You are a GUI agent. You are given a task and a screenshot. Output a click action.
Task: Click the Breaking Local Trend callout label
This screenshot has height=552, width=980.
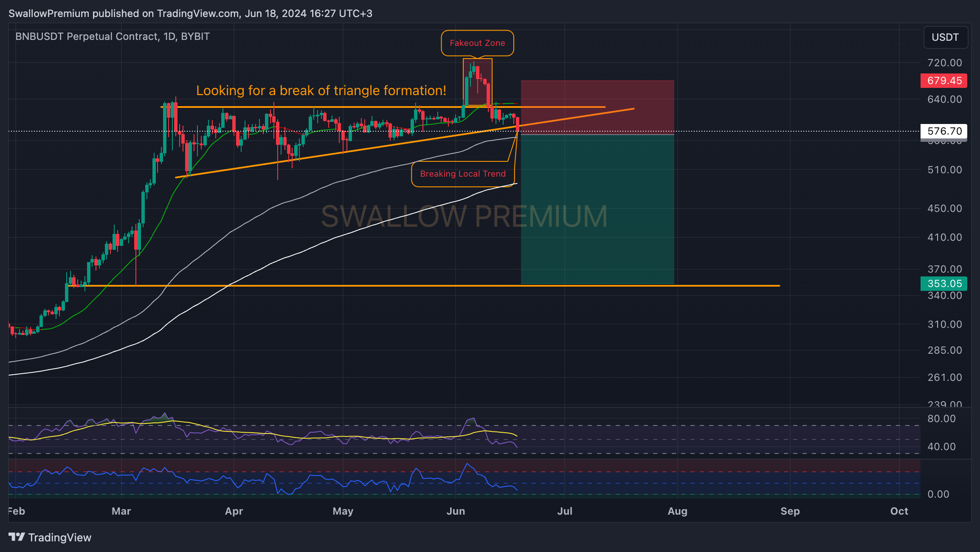coord(463,174)
